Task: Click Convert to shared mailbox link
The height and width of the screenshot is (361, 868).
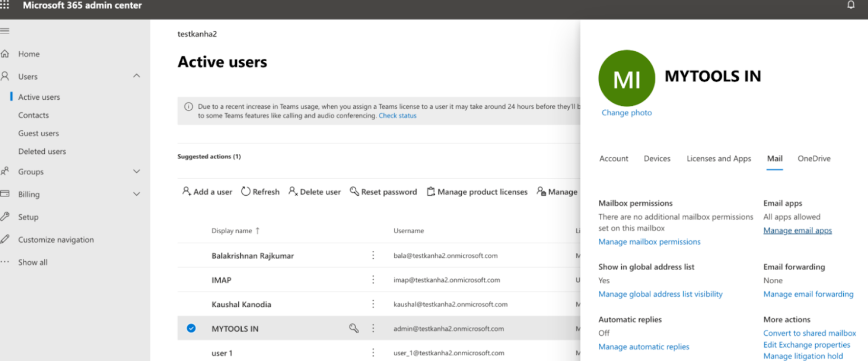Action: pos(809,333)
